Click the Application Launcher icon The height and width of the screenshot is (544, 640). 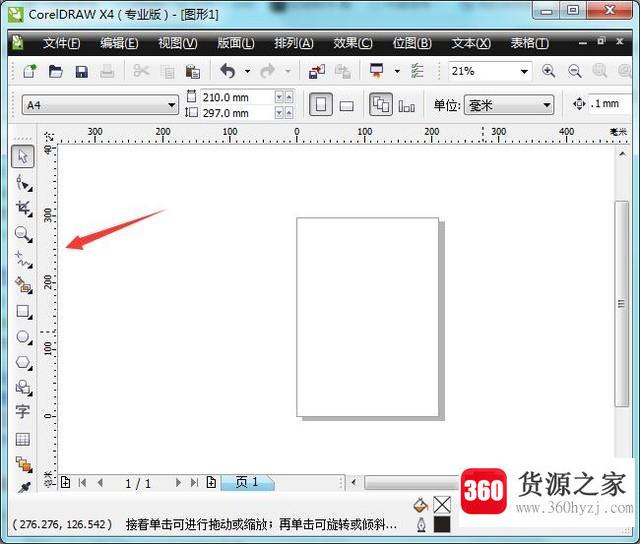tap(376, 71)
